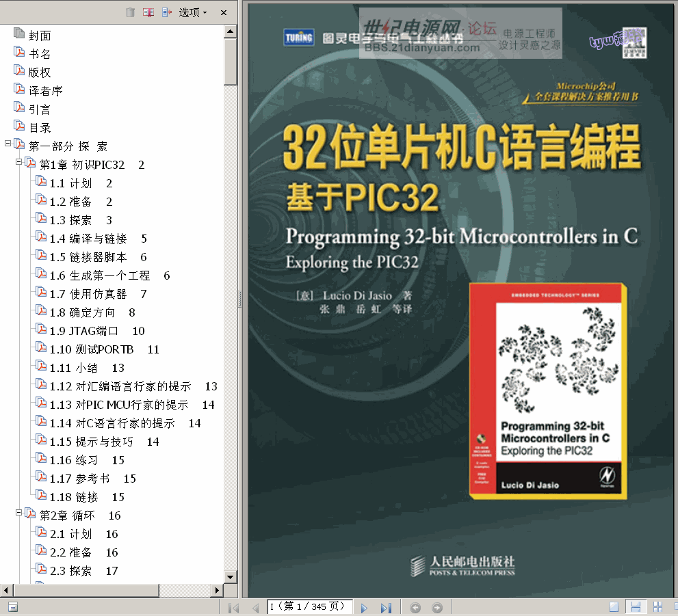
Task: Click the bookmark panel right scroll arrow
Action: [x=217, y=590]
